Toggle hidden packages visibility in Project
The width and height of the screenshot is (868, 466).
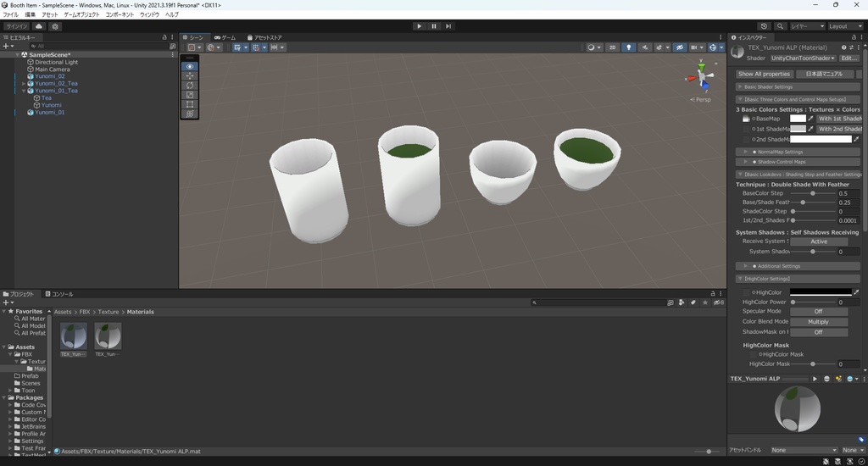coord(719,302)
